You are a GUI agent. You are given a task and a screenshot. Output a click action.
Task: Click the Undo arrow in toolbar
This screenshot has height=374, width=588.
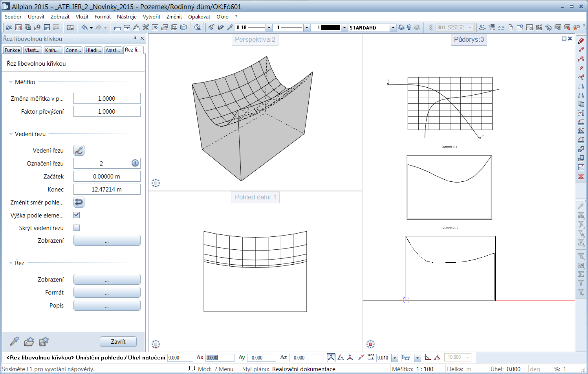(84, 28)
